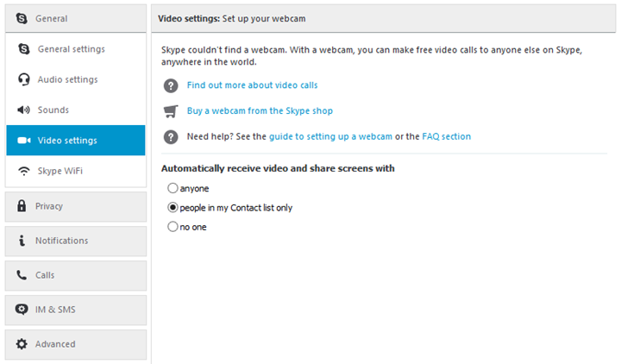Click the headset icon for Audio settings

pos(24,79)
